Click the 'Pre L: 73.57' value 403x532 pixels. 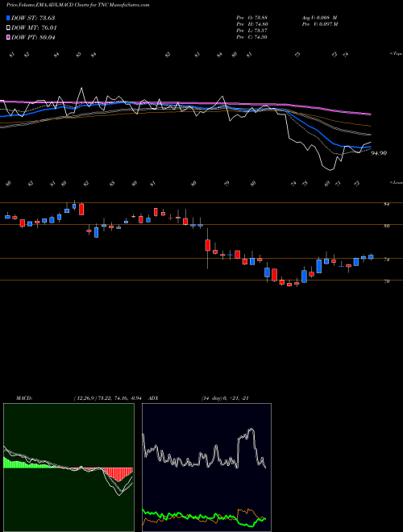click(x=251, y=31)
